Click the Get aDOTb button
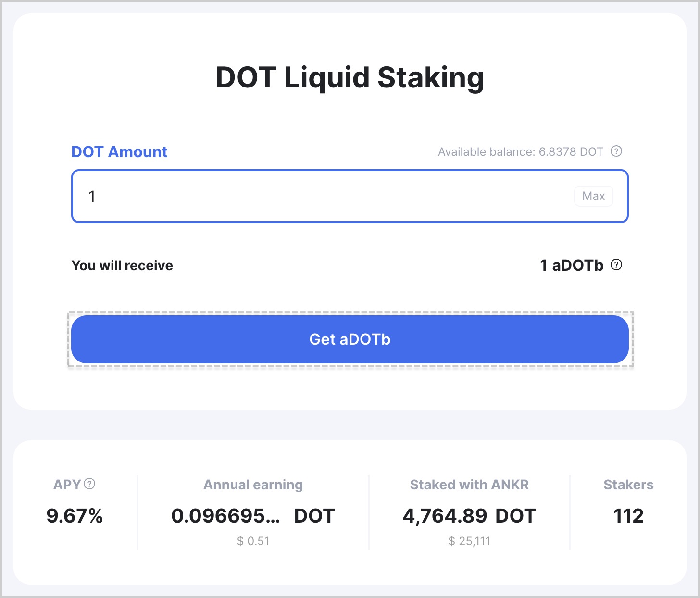The height and width of the screenshot is (598, 700). pyautogui.click(x=350, y=339)
